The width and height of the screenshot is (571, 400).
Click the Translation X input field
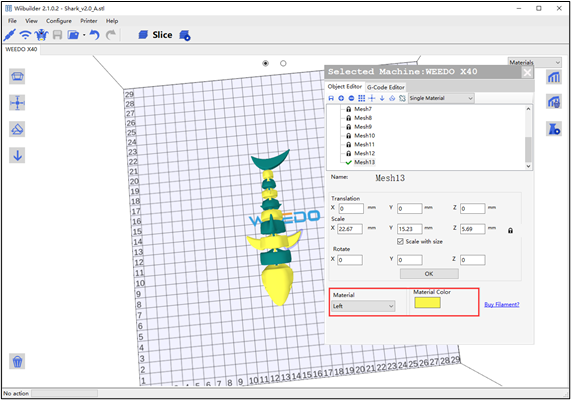click(351, 209)
